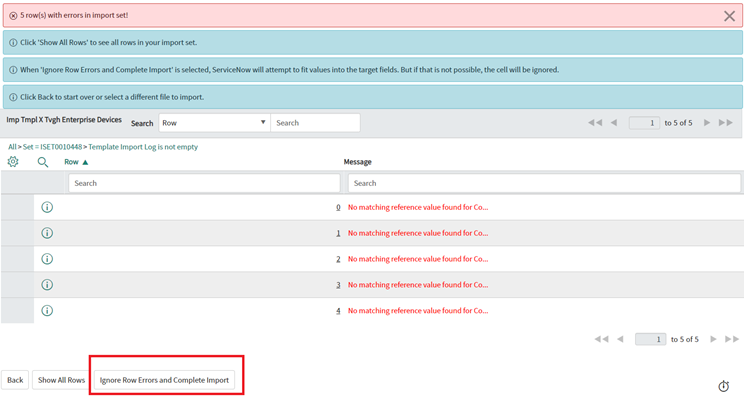Open info icon for row 0

tap(47, 207)
